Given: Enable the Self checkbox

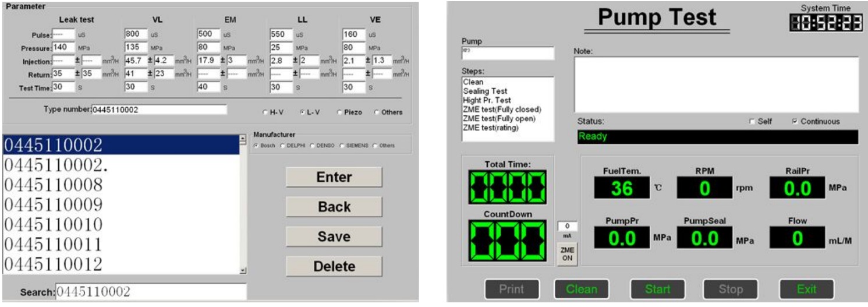Looking at the screenshot, I should pyautogui.click(x=753, y=122).
